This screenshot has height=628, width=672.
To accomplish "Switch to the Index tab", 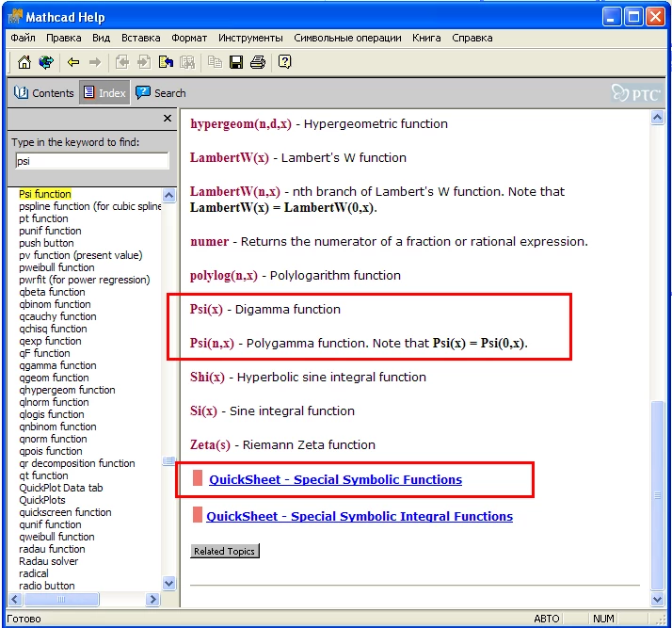I will click(105, 93).
